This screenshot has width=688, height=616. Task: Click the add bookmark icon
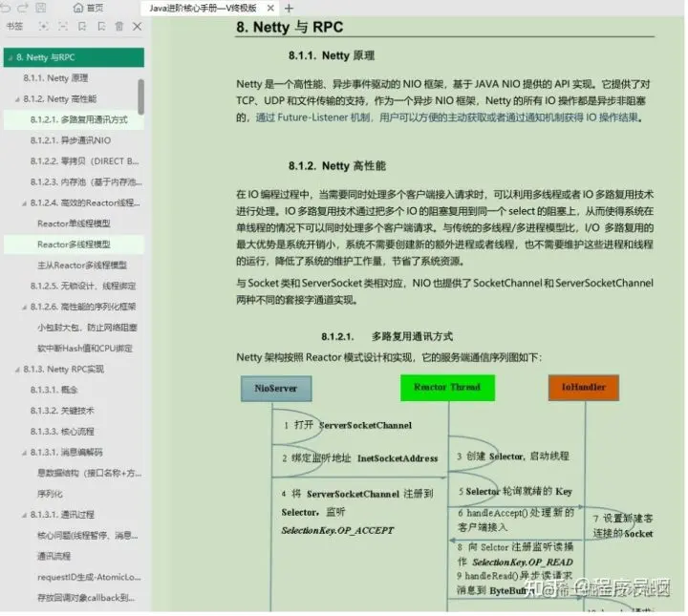coord(82,27)
